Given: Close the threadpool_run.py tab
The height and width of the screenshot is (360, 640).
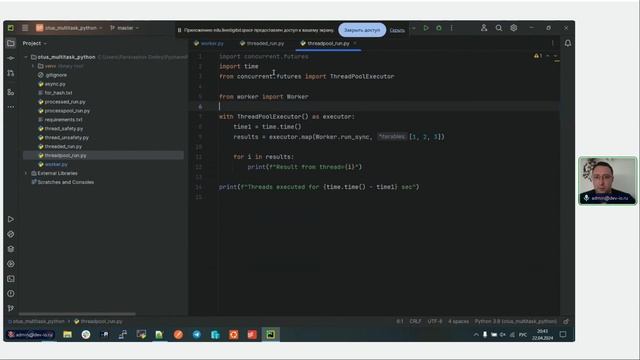Looking at the screenshot, I should point(355,43).
